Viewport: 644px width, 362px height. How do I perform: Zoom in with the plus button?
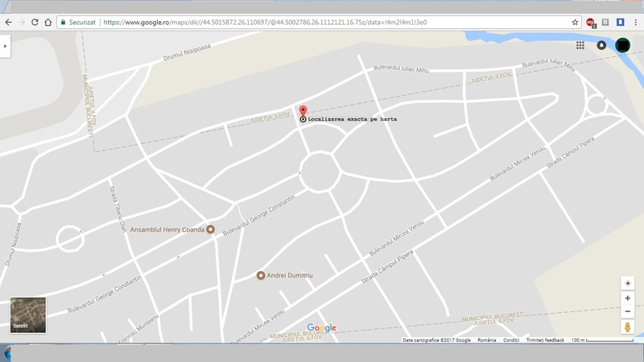[x=627, y=298]
